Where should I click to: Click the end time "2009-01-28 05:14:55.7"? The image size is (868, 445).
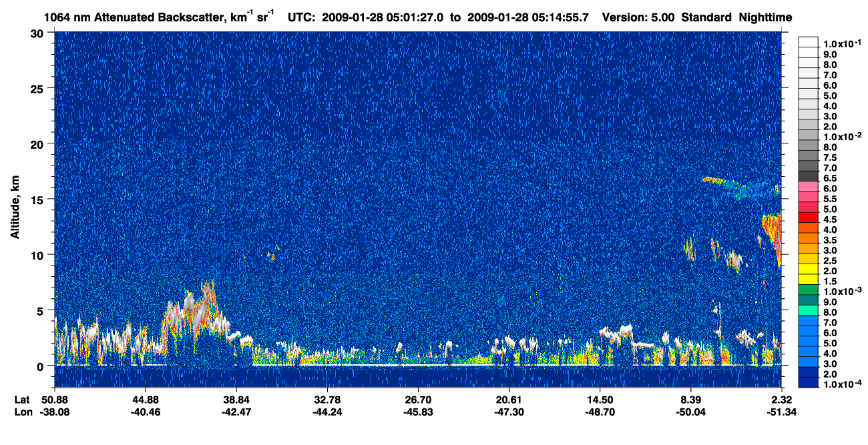pos(527,17)
